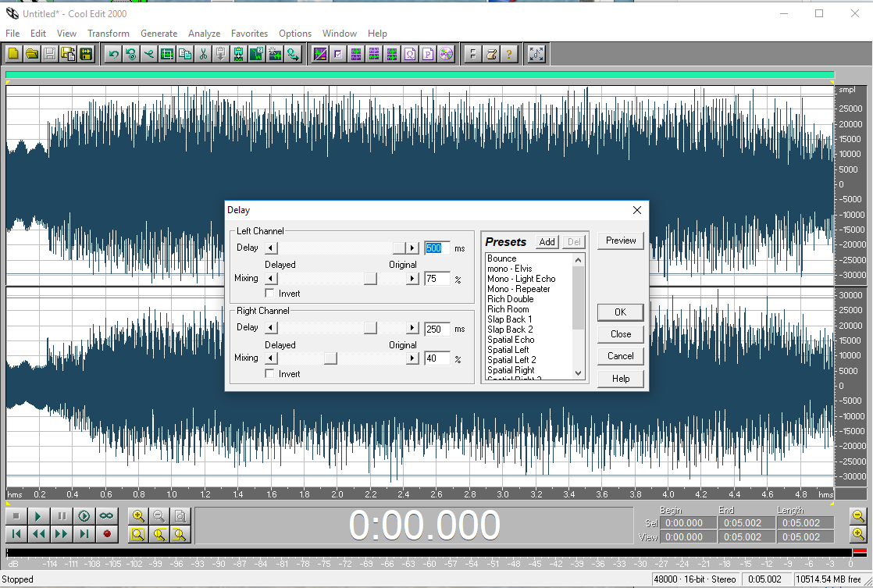The height and width of the screenshot is (588, 873).
Task: Click the Cancel button in Delay dialog
Action: (x=620, y=356)
